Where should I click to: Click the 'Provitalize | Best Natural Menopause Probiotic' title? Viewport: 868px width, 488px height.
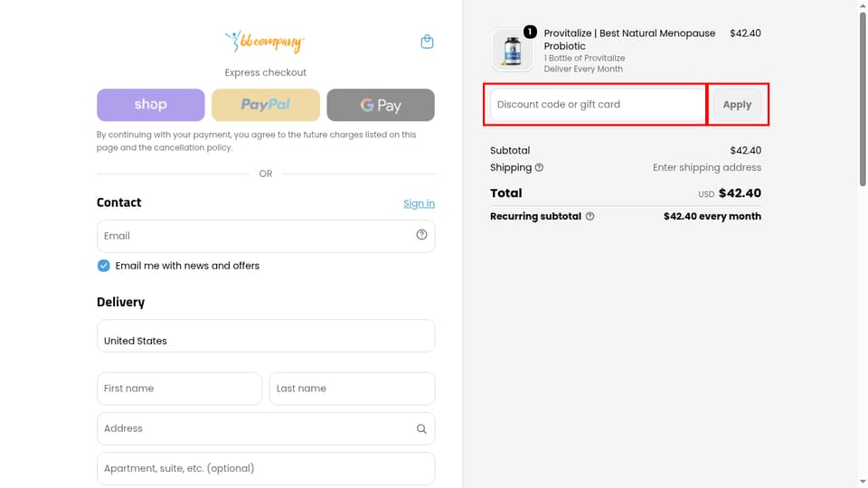point(629,39)
